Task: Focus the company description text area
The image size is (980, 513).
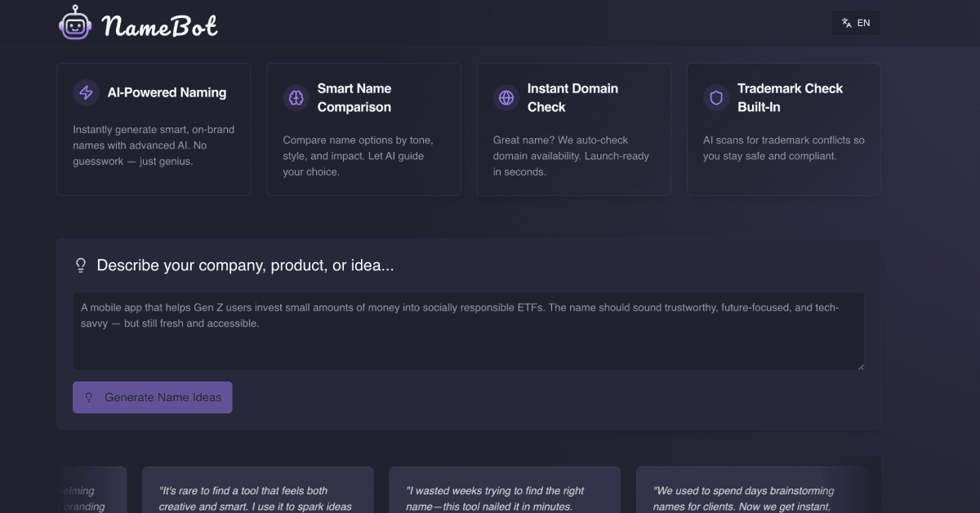Action: point(469,332)
